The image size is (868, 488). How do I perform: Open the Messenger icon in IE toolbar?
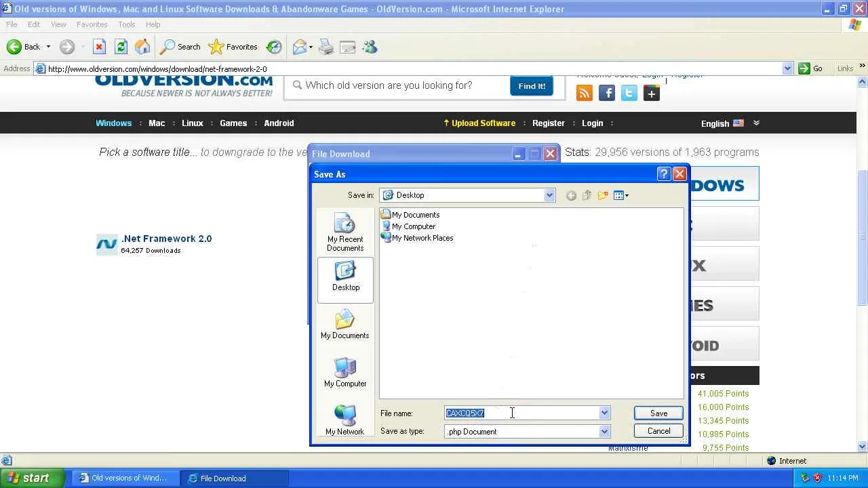[370, 47]
